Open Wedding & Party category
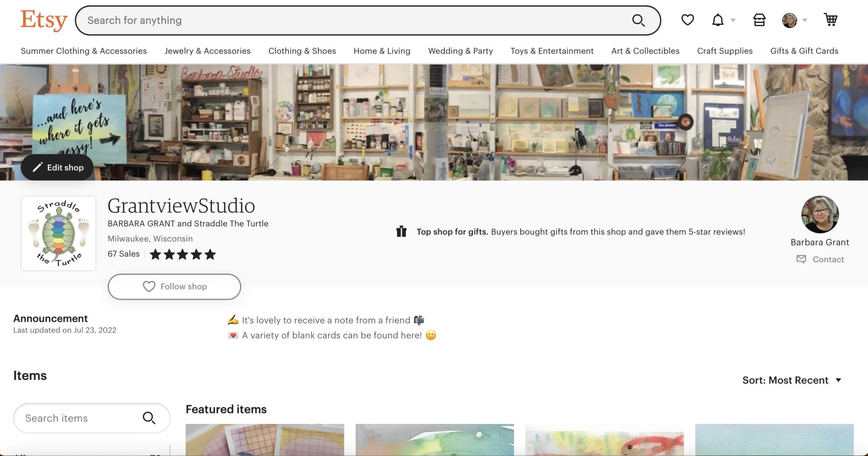Screen dimensions: 868x456 coord(461,51)
